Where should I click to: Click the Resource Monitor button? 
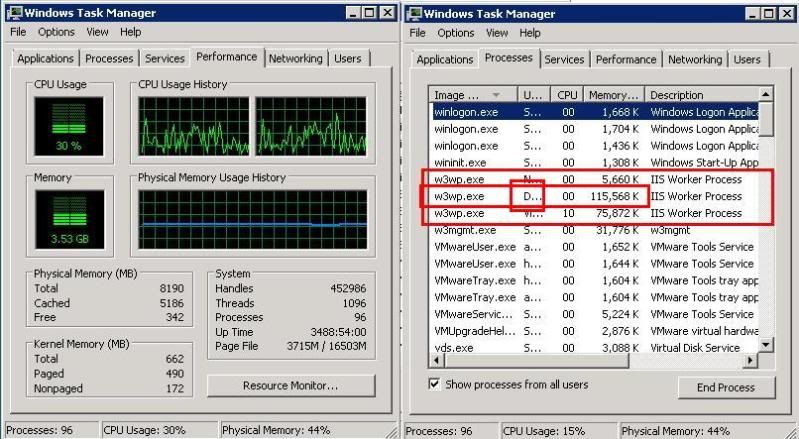pyautogui.click(x=290, y=385)
